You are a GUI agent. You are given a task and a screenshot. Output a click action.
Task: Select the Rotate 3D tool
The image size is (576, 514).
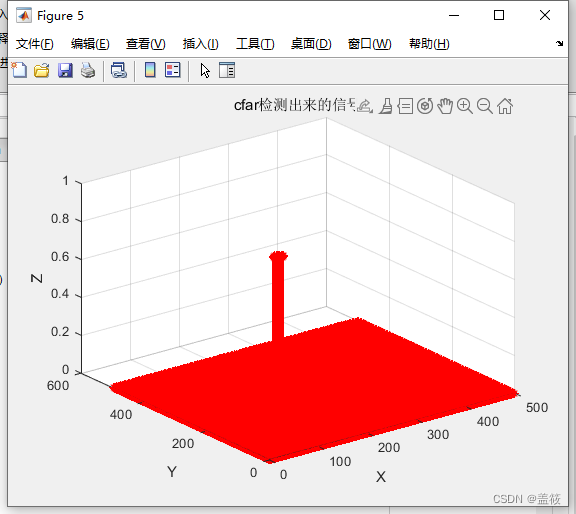coord(425,106)
